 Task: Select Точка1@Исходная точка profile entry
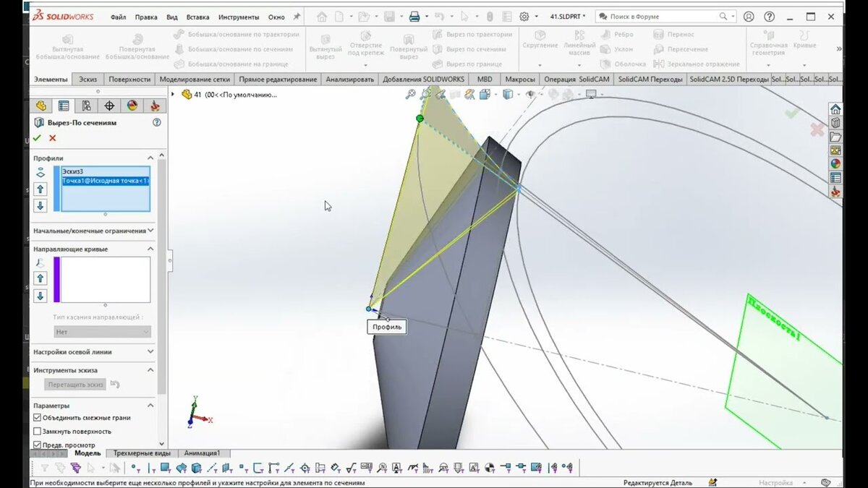(x=106, y=181)
